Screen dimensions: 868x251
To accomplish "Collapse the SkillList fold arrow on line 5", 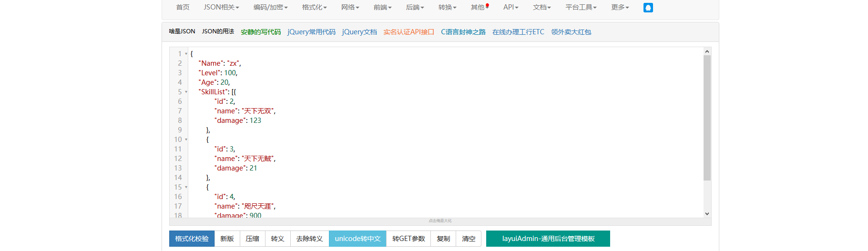I will coord(186,92).
